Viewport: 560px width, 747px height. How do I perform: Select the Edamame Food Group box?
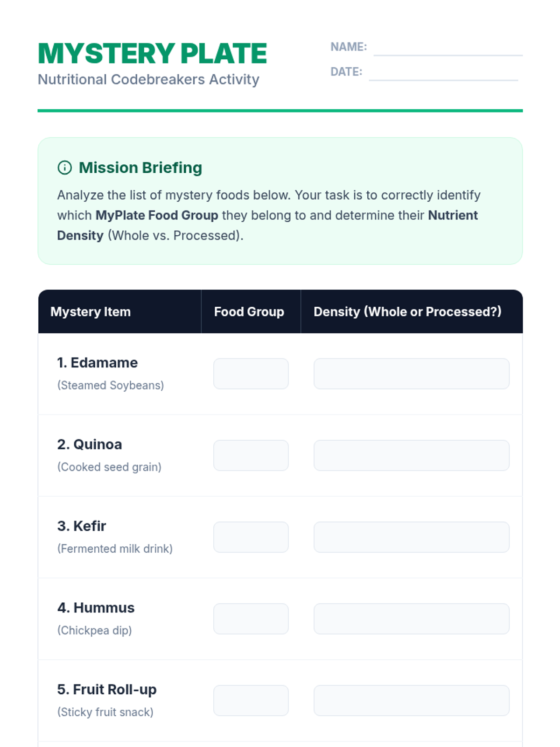pyautogui.click(x=251, y=373)
